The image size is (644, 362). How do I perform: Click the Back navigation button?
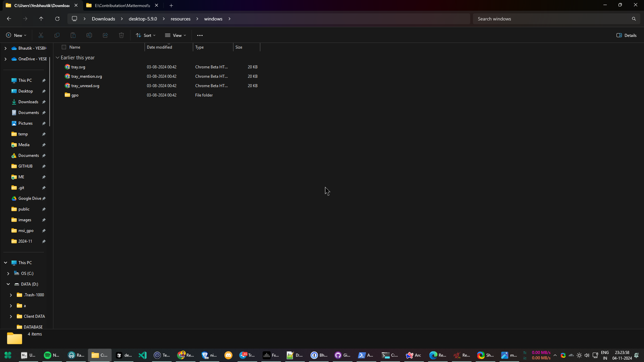9,19
